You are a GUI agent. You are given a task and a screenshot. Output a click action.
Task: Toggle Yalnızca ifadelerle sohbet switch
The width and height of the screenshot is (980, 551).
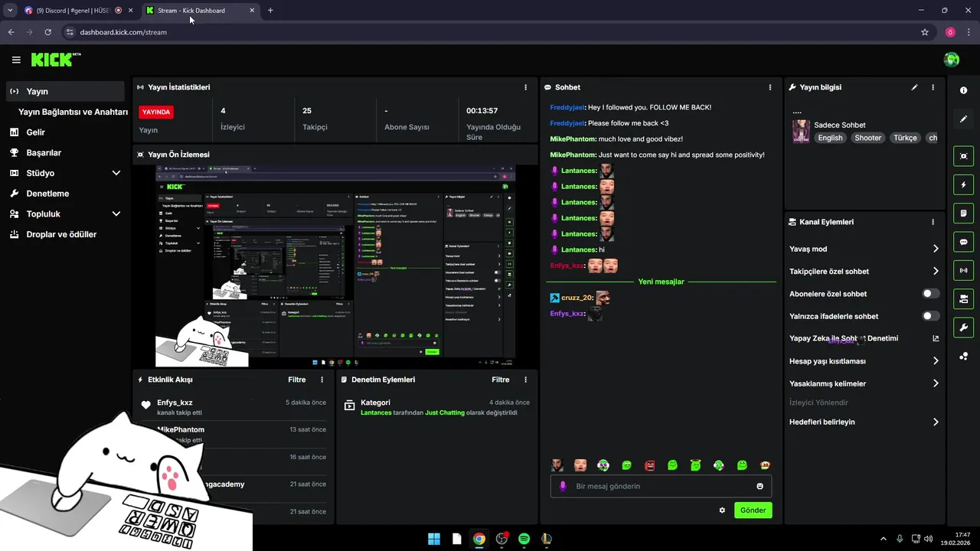(x=931, y=316)
